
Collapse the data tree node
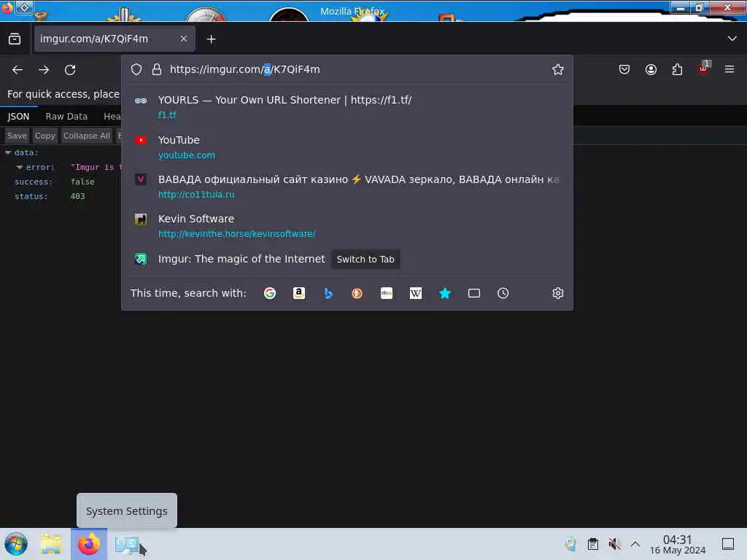point(8,153)
